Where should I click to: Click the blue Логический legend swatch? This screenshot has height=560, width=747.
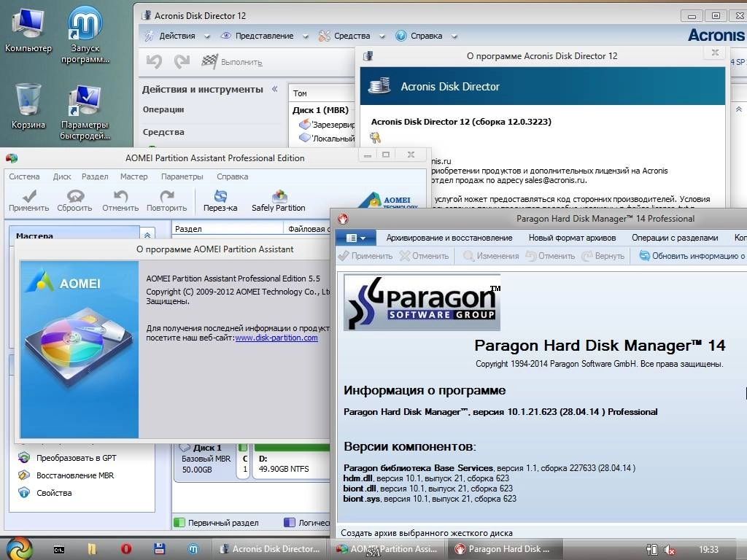click(x=289, y=522)
